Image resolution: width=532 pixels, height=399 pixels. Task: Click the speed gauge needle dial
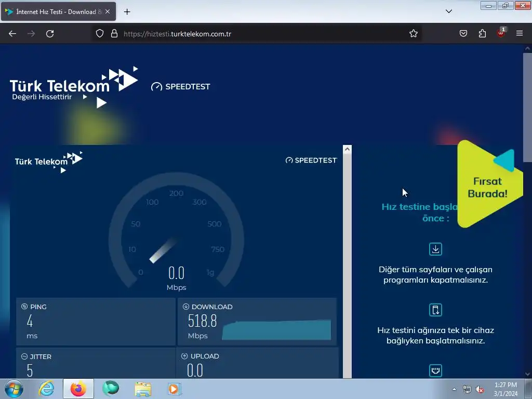[176, 231]
